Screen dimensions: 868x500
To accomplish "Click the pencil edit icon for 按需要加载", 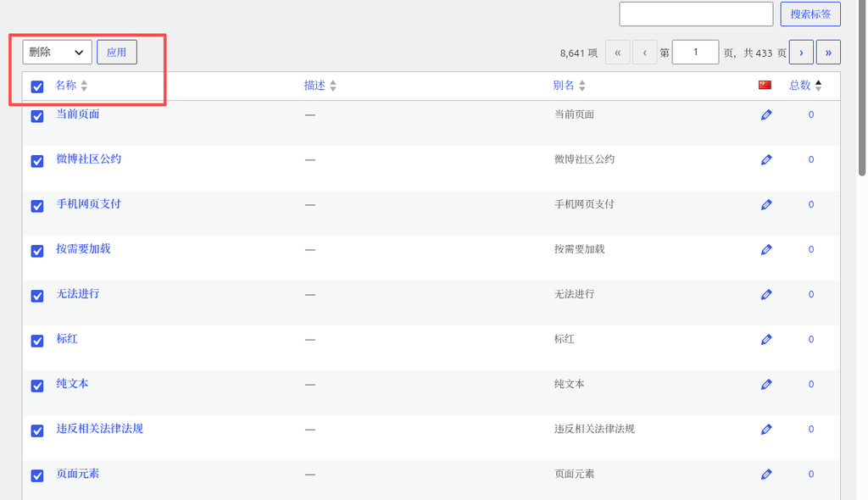I will pyautogui.click(x=766, y=249).
